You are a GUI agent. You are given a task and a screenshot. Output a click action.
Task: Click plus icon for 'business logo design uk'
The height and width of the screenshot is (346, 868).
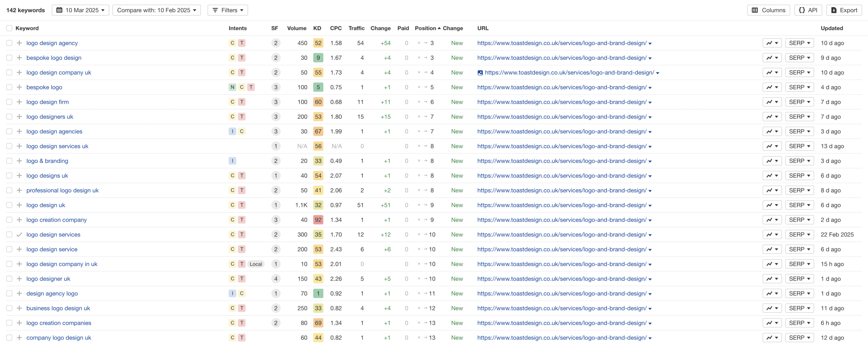pos(19,308)
